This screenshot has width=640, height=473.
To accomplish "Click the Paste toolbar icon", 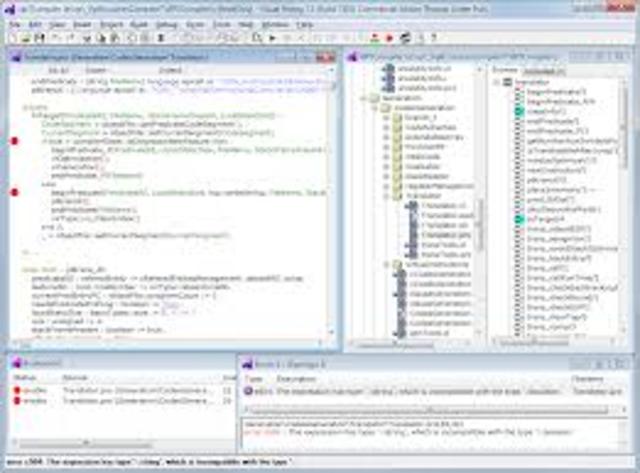I will coord(115,38).
